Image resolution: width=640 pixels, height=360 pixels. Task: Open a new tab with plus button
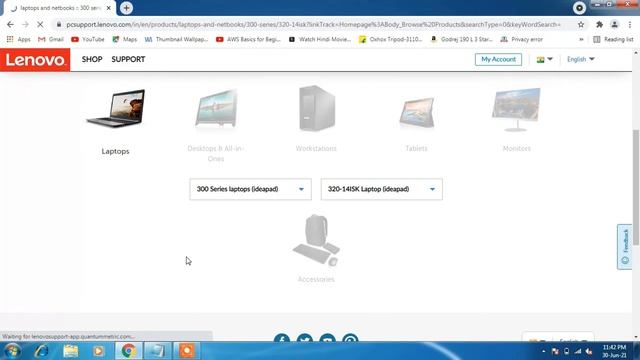coord(127,8)
